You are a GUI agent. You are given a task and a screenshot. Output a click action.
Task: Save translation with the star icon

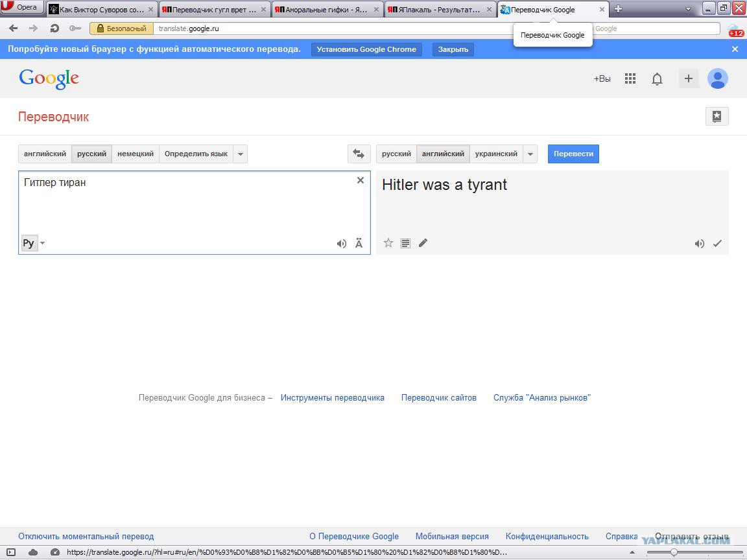pos(388,243)
